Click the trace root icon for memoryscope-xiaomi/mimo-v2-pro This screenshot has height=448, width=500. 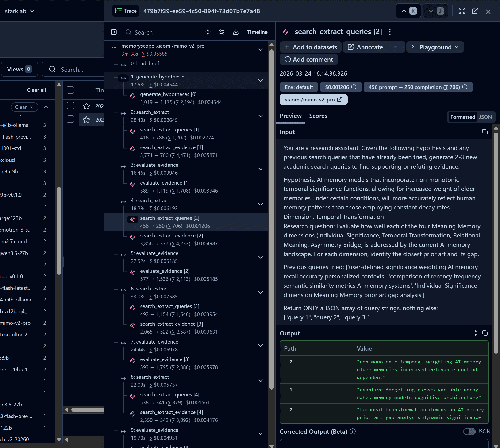[114, 47]
